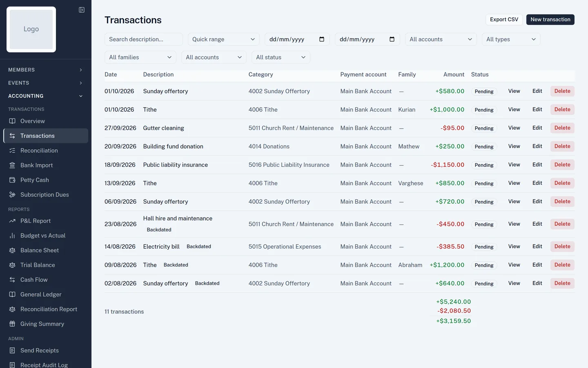Click the Receipt Audit Log icon
This screenshot has width=588, height=368.
click(x=12, y=365)
